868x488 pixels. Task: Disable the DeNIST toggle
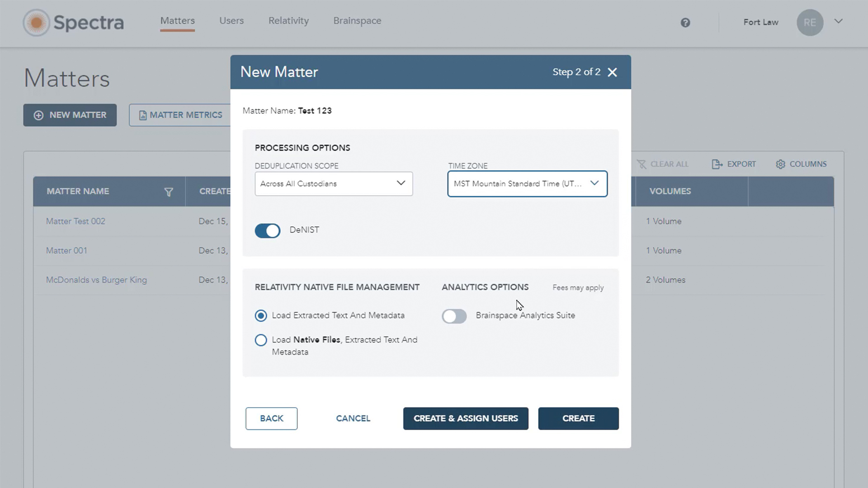tap(267, 230)
